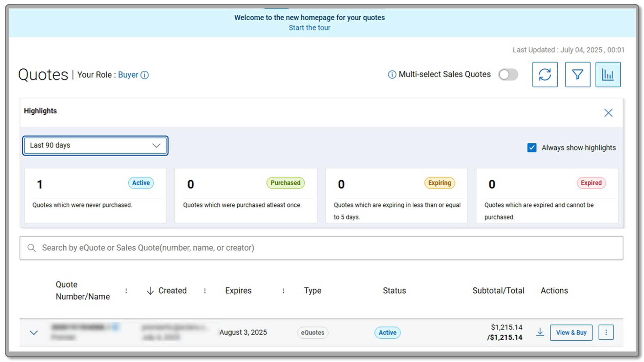Expand the quote row chevron

click(34, 333)
